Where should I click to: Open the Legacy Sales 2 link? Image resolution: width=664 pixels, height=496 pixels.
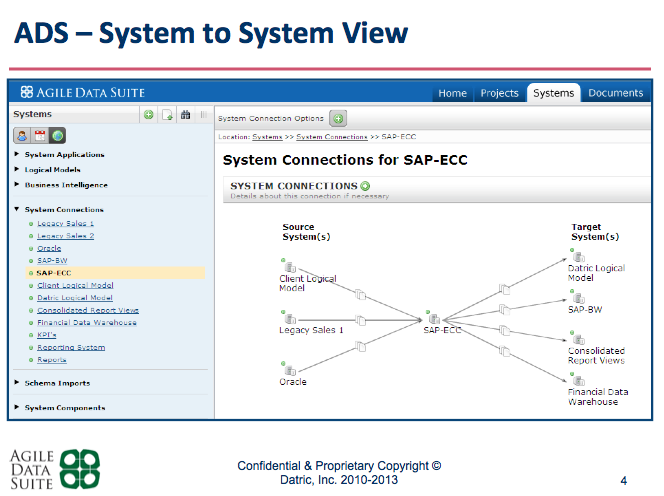(x=65, y=236)
